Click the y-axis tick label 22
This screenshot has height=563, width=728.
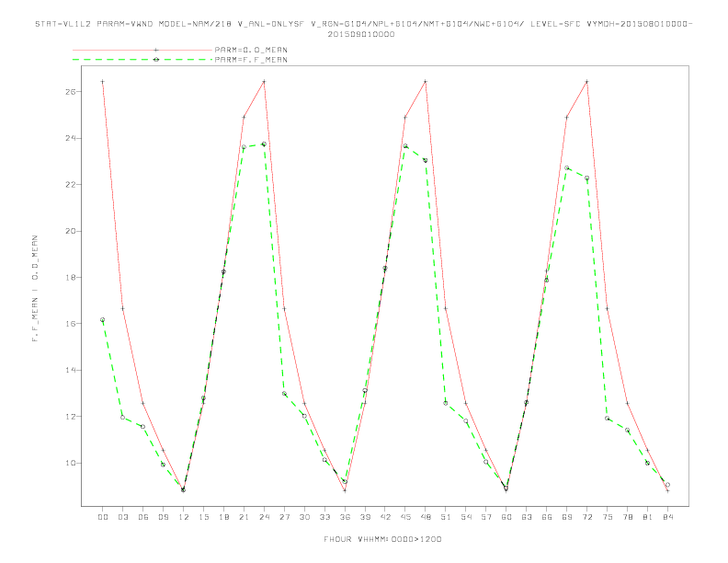[x=71, y=184]
